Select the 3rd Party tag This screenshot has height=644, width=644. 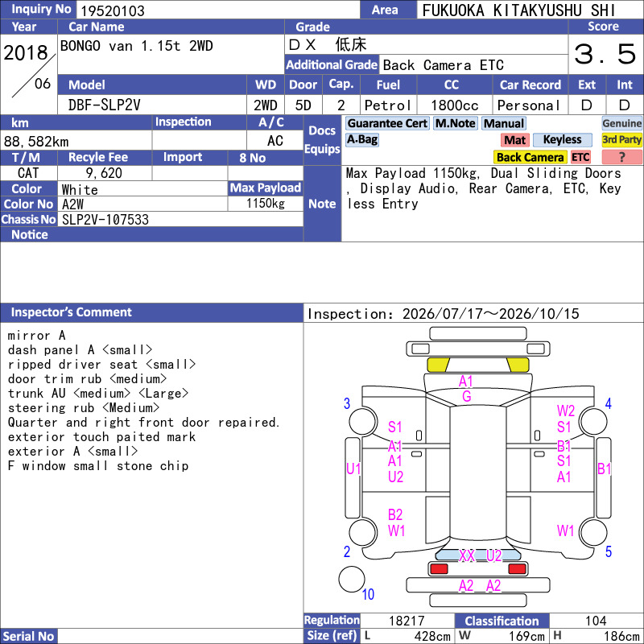coord(621,139)
